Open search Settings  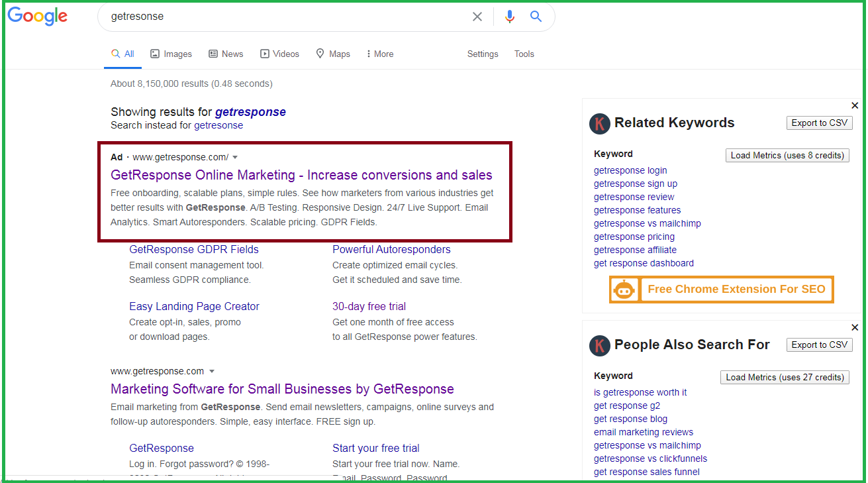click(x=483, y=54)
